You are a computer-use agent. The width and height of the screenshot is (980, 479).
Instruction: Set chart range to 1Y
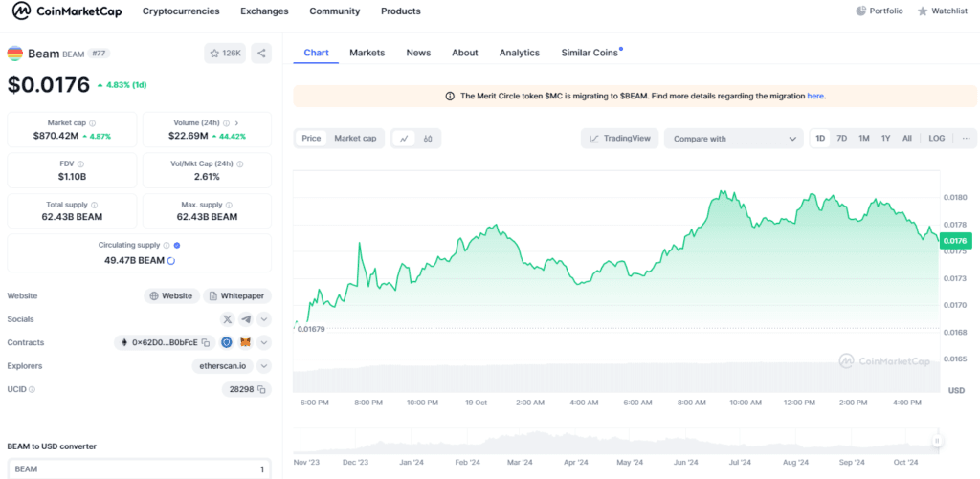[885, 138]
